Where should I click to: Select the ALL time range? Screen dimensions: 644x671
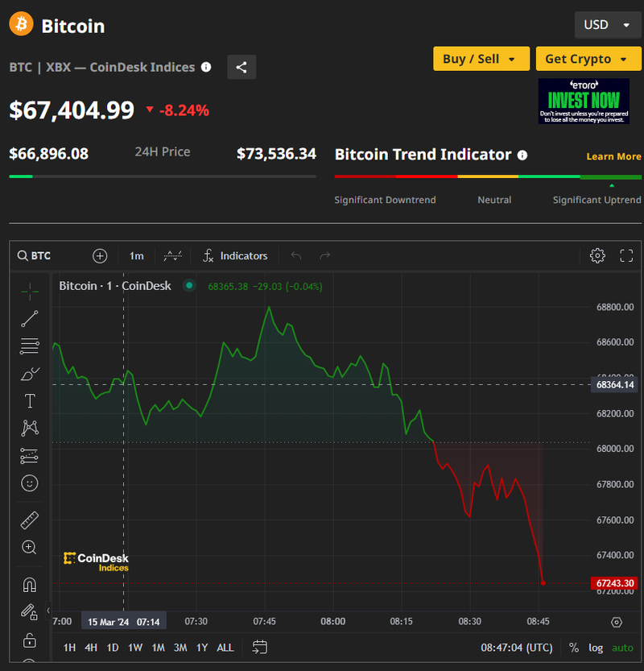225,647
